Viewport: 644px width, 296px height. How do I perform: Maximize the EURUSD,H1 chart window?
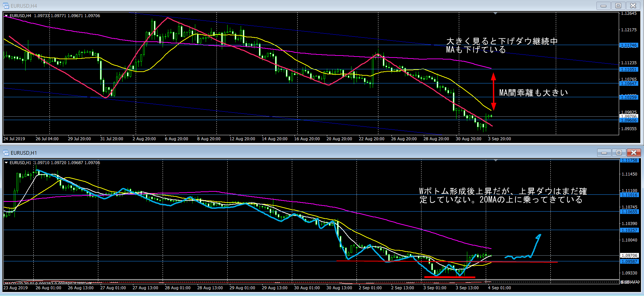point(619,153)
